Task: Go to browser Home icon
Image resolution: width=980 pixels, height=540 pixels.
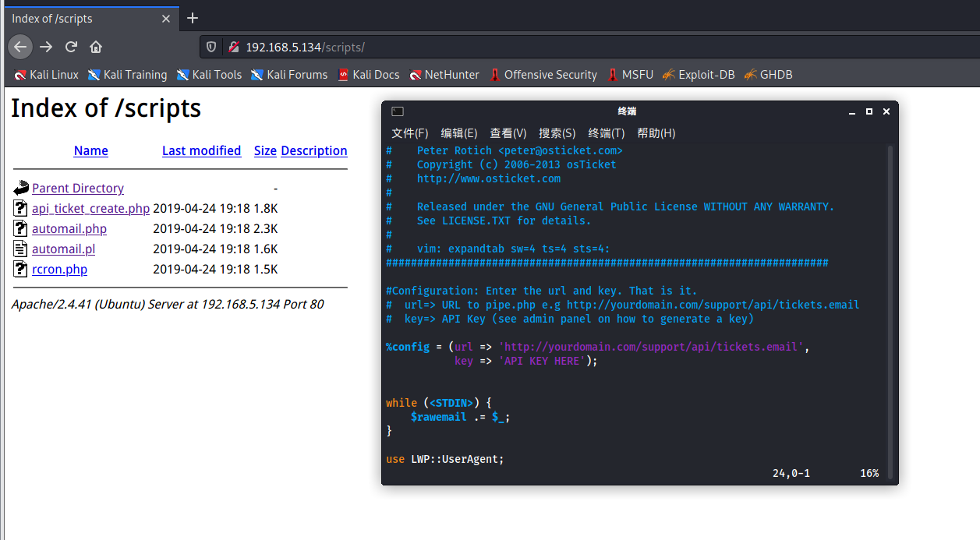Action: pyautogui.click(x=96, y=47)
